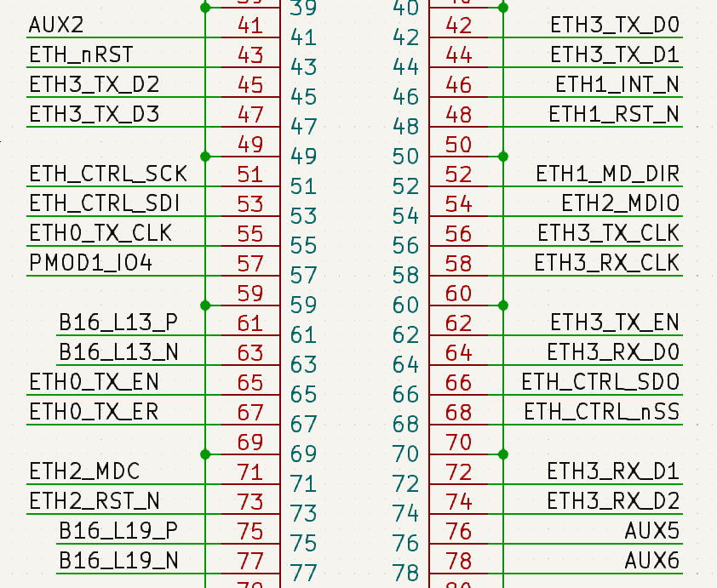Image resolution: width=717 pixels, height=588 pixels.
Task: Select the ETH3_RX_D2 label
Action: (613, 501)
